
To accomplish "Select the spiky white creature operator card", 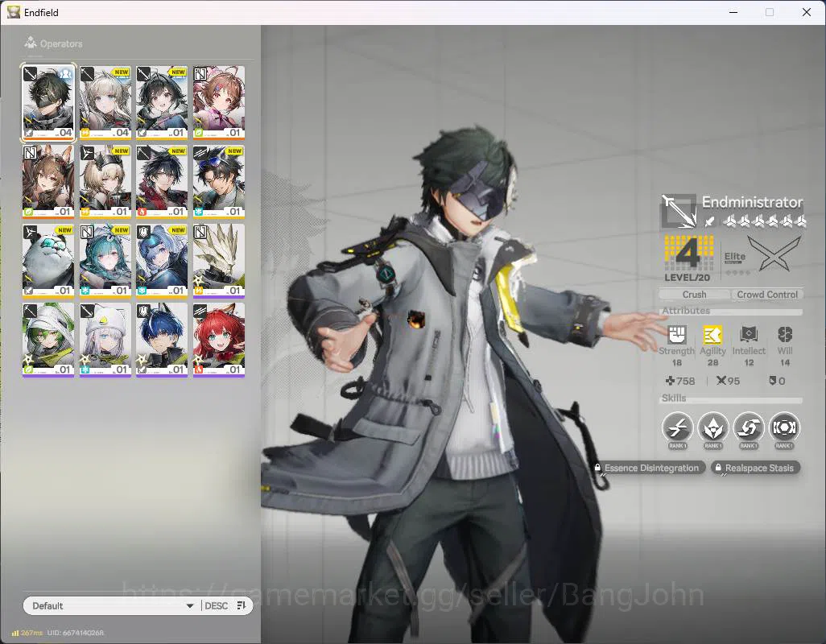I will tap(219, 261).
